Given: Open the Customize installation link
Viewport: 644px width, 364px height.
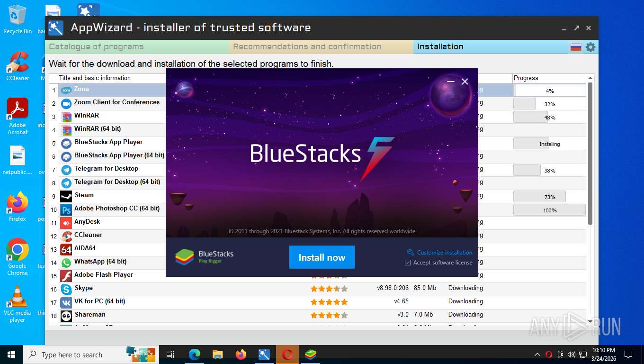Looking at the screenshot, I should [445, 253].
